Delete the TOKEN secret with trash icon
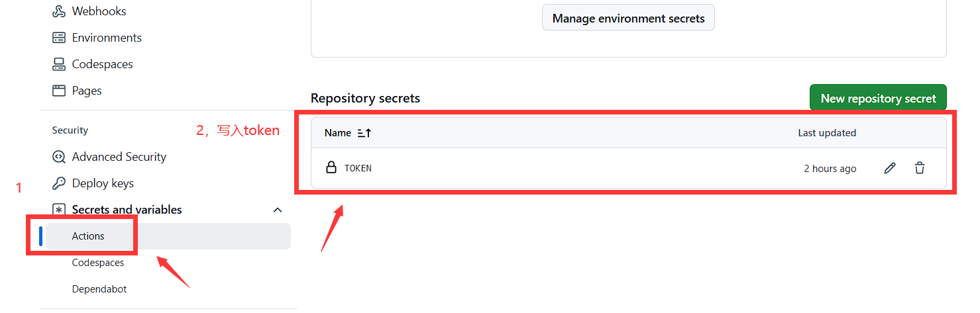Image resolution: width=980 pixels, height=313 pixels. point(920,169)
